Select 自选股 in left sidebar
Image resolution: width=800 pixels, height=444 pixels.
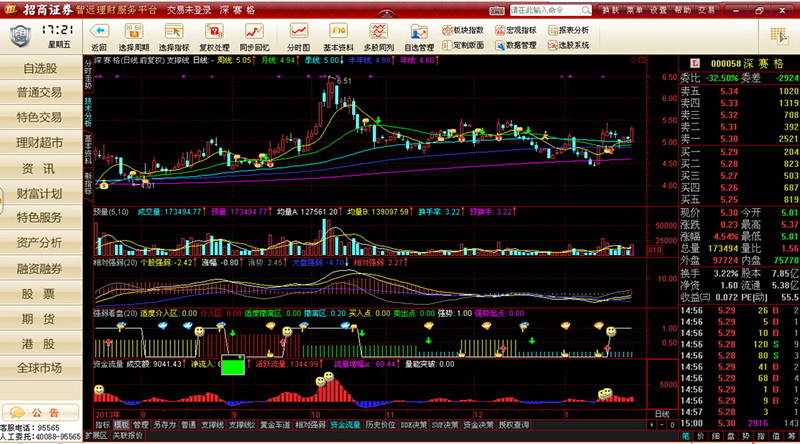[40, 69]
